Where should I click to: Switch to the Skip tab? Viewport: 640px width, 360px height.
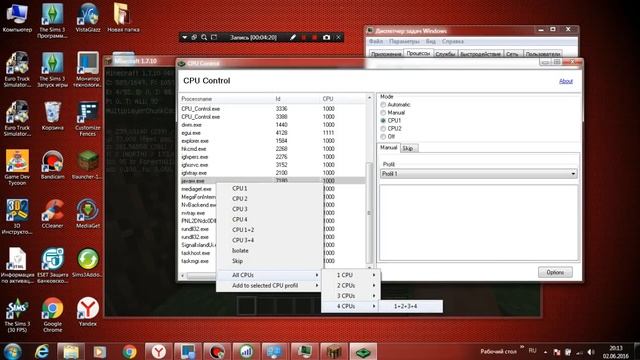pyautogui.click(x=408, y=148)
